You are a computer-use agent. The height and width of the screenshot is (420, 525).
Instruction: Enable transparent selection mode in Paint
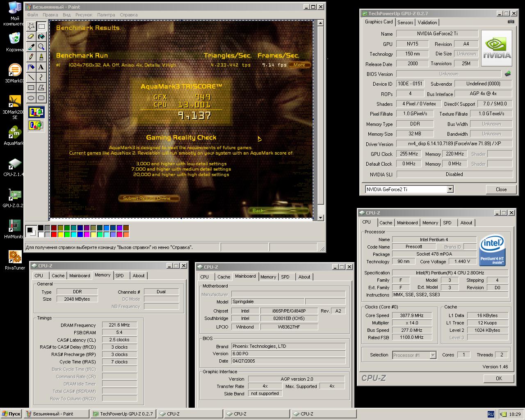coord(36,125)
